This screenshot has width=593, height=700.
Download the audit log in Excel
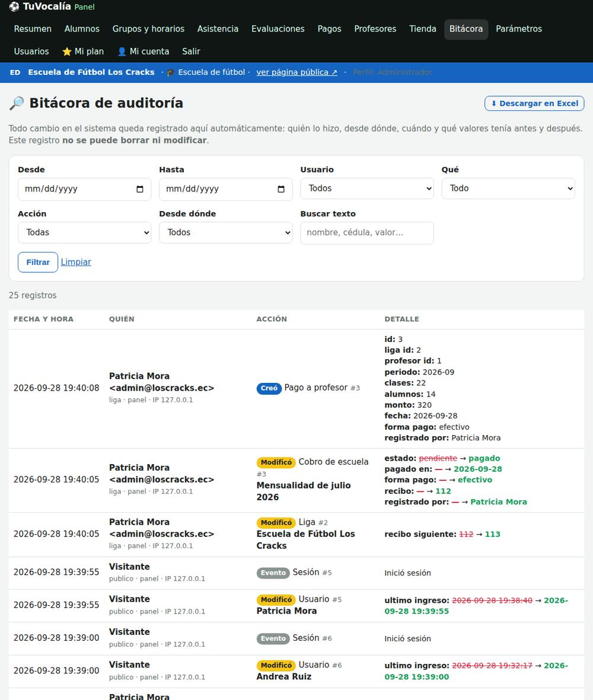coord(534,104)
